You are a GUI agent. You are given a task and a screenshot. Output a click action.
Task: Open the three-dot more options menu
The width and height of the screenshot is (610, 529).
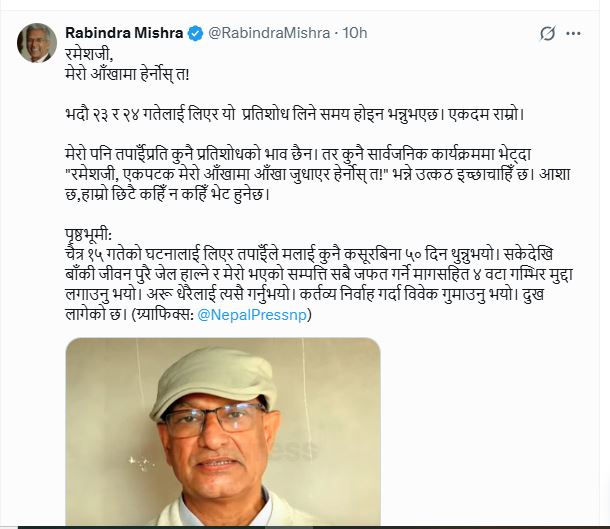tap(573, 33)
